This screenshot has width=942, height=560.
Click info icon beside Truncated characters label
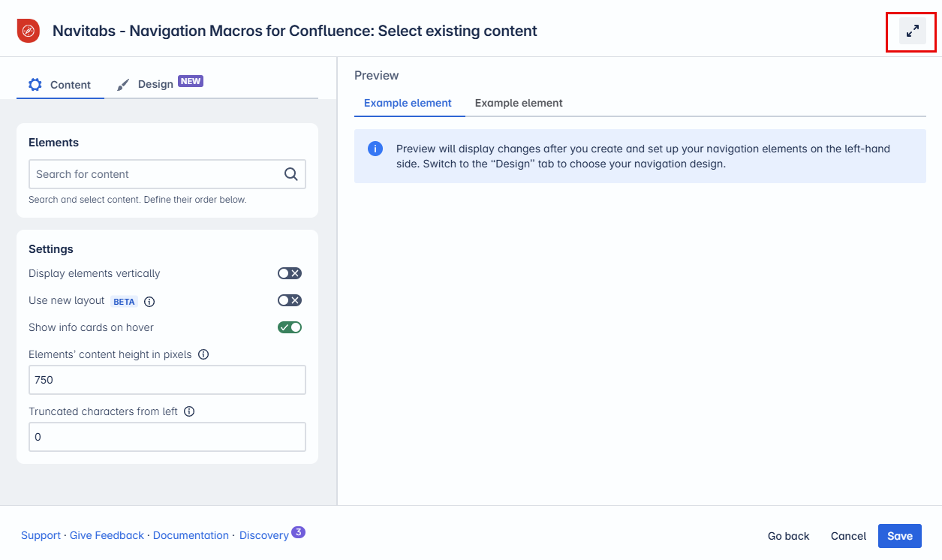[189, 411]
